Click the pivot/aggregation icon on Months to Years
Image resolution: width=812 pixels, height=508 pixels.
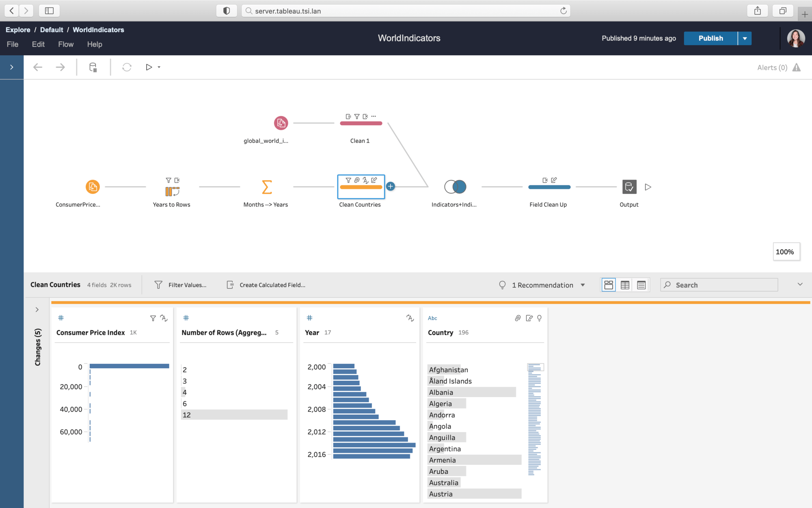[x=266, y=186]
